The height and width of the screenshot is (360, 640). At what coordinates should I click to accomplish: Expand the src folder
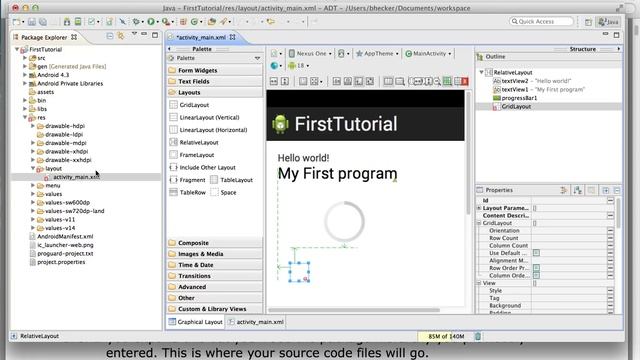(25, 58)
